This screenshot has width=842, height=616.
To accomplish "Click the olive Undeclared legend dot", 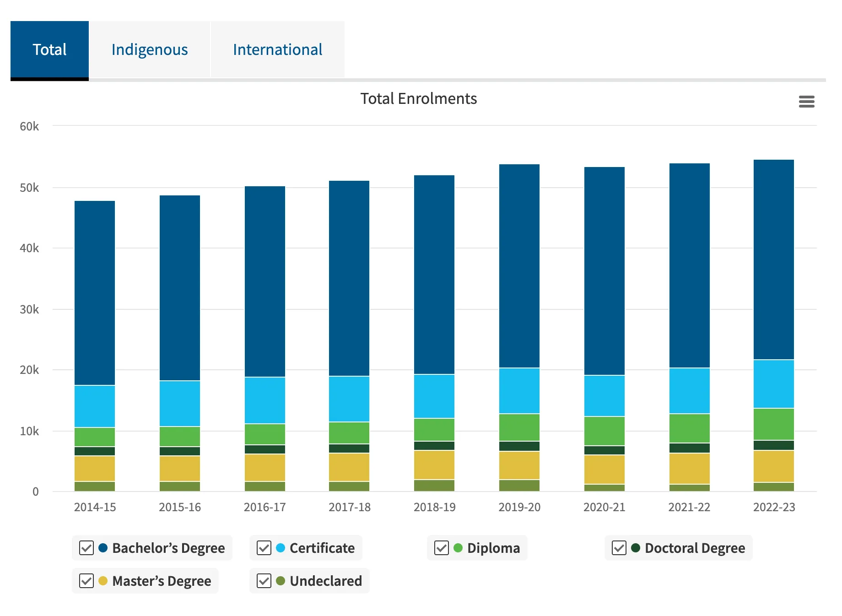I will click(x=280, y=581).
